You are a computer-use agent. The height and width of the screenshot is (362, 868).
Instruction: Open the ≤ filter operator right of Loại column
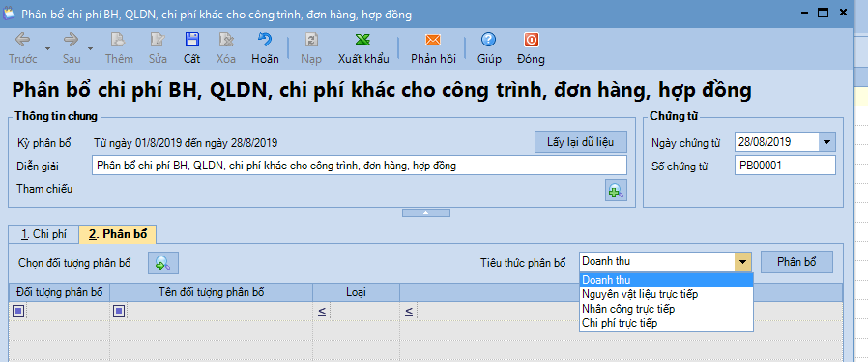click(408, 311)
